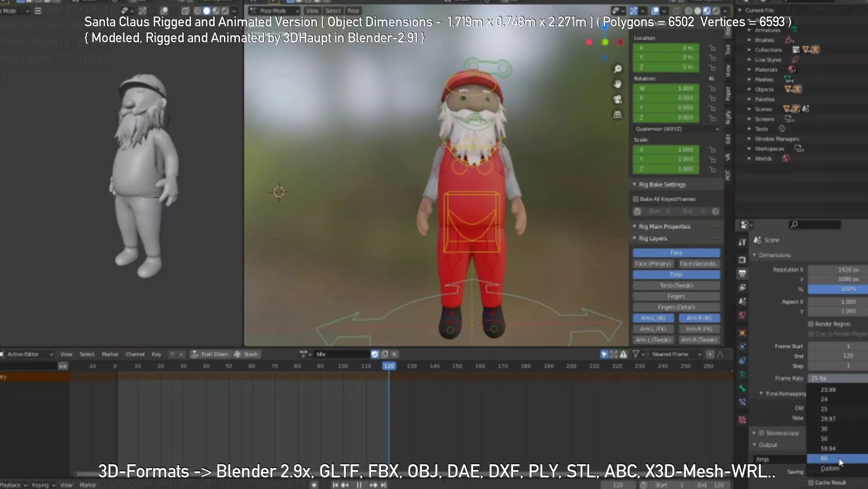
Task: Expand the Materials entry in the outliner
Action: click(749, 69)
